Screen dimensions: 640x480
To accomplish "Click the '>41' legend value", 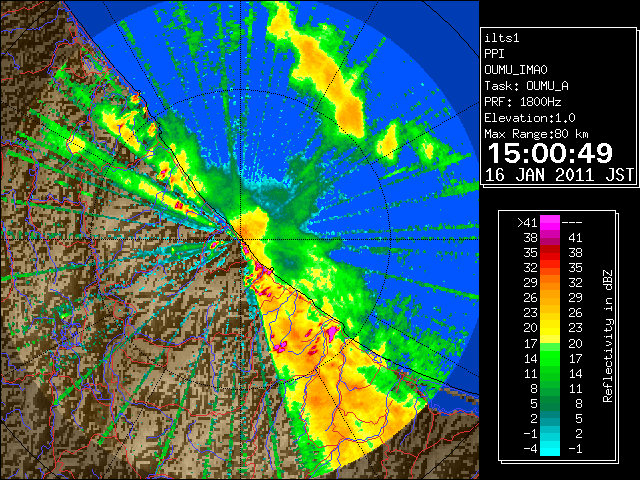I will point(527,223).
